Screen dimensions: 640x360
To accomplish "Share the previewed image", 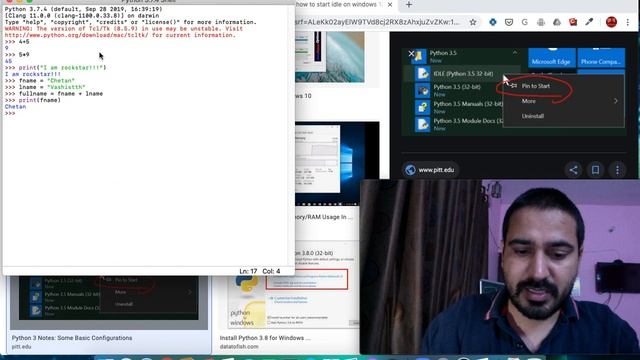I will point(573,170).
